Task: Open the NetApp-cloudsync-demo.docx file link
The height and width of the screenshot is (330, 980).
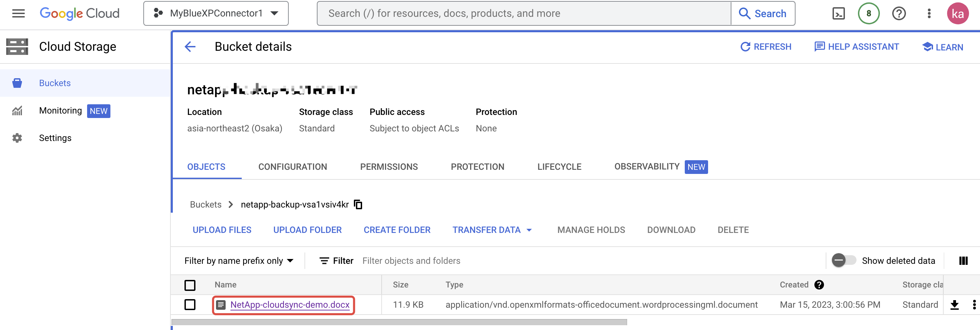Action: [x=289, y=305]
